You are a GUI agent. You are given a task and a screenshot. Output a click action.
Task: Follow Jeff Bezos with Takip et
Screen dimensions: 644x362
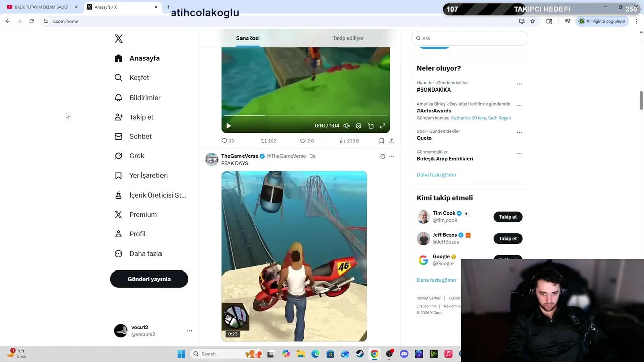[508, 238]
